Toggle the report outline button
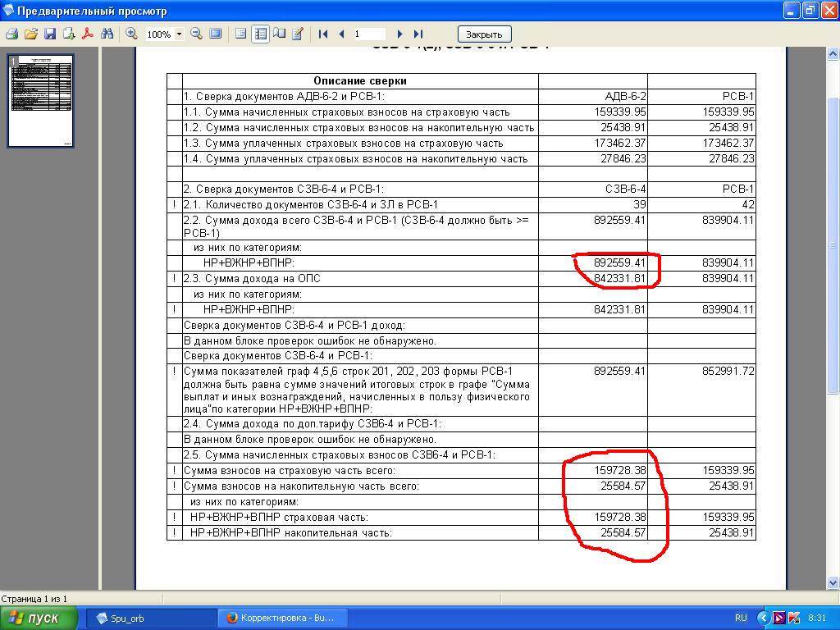The image size is (840, 630). 241,34
